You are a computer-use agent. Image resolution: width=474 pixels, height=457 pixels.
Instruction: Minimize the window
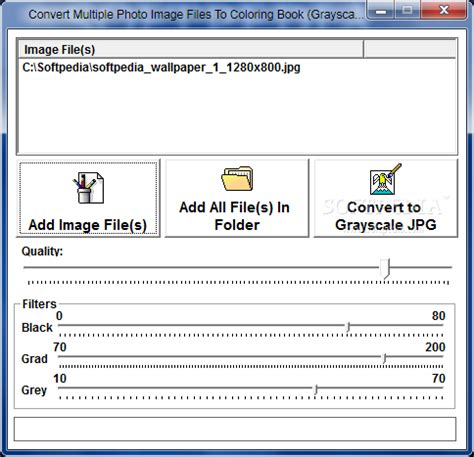[381, 10]
